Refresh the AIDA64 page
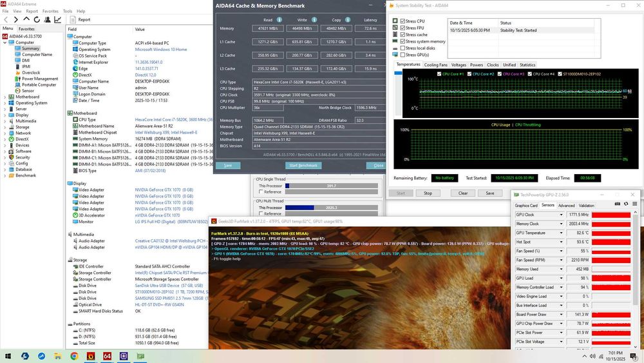This screenshot has width=644, height=363. point(37,19)
